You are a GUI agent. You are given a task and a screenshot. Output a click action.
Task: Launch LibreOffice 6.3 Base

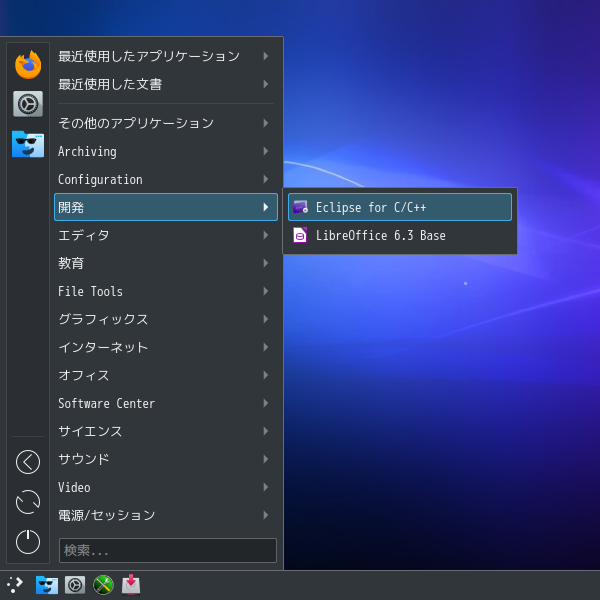[400, 235]
